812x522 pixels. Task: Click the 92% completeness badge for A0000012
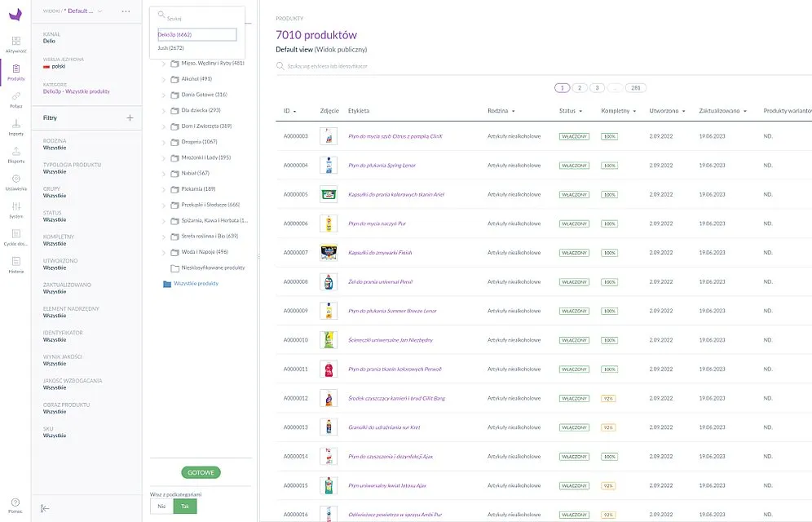coord(608,399)
